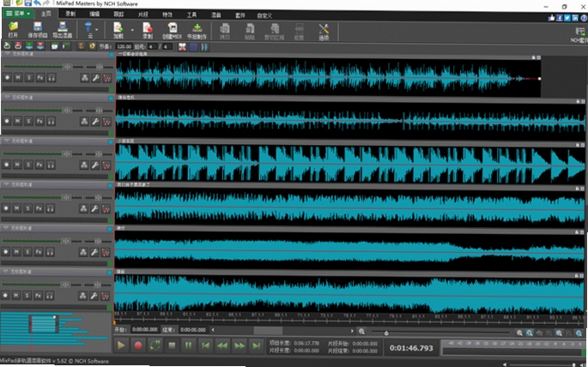Collapse the second track header triangle
588x367 pixels.
click(x=7, y=97)
